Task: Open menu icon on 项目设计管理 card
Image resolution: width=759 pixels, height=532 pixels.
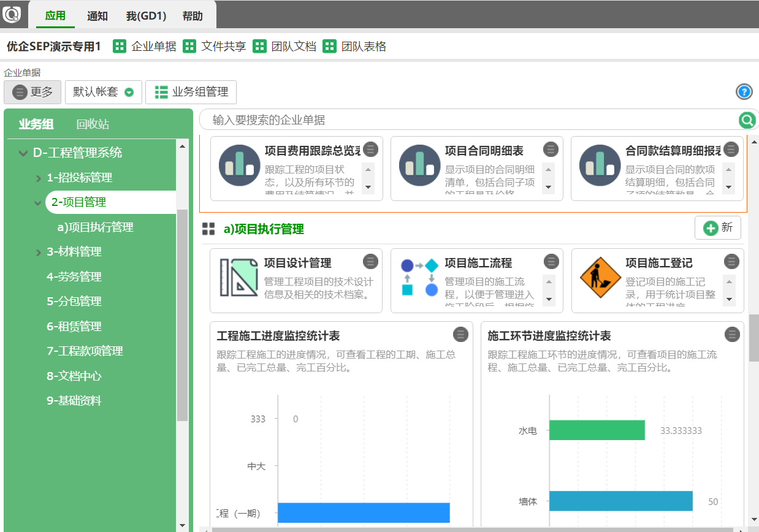Action: (370, 261)
